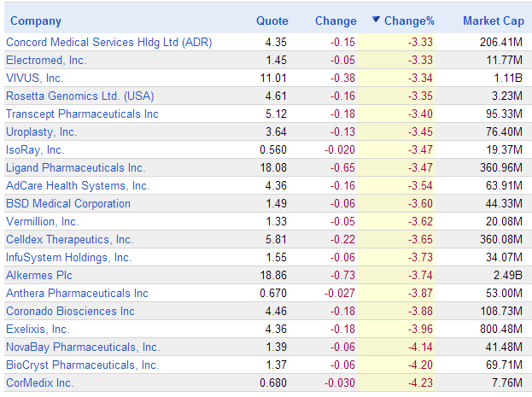The width and height of the screenshot is (532, 397).
Task: Click the Uroplasty, Inc. link
Action: pyautogui.click(x=41, y=131)
